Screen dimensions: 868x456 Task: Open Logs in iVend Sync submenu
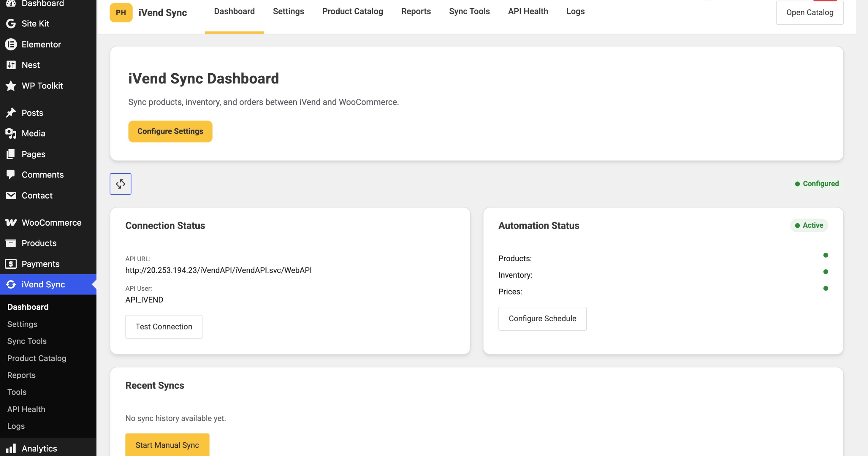[x=16, y=426]
